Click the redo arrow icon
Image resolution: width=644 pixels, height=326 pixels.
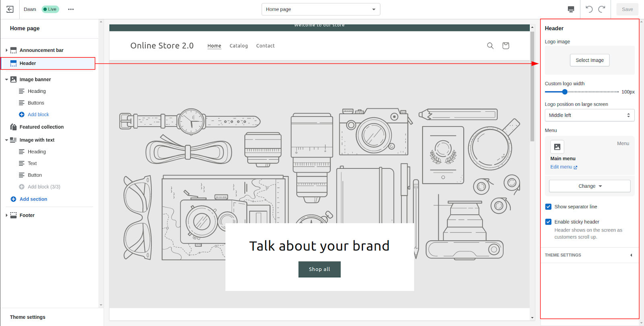602,9
